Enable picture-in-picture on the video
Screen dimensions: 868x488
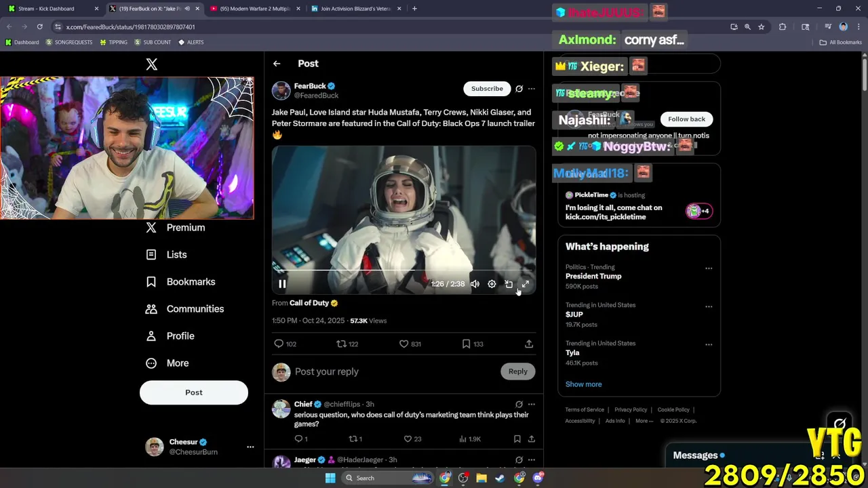509,284
